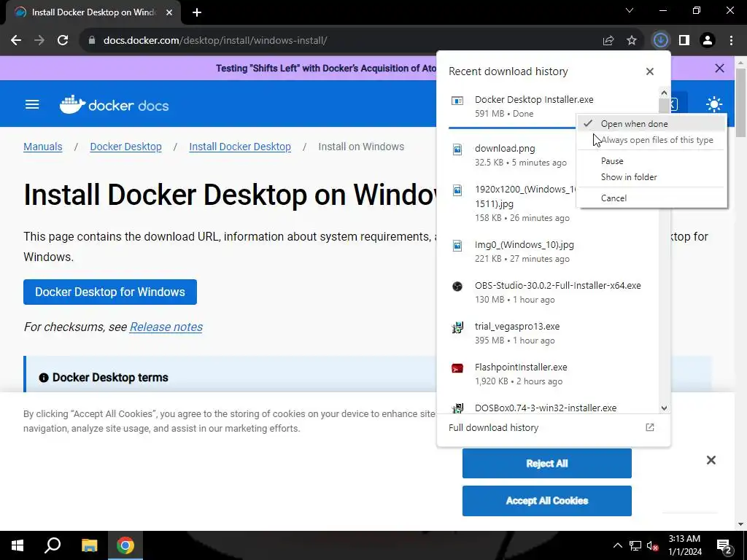Image resolution: width=747 pixels, height=560 pixels.
Task: Toggle Open when done option
Action: click(x=651, y=124)
